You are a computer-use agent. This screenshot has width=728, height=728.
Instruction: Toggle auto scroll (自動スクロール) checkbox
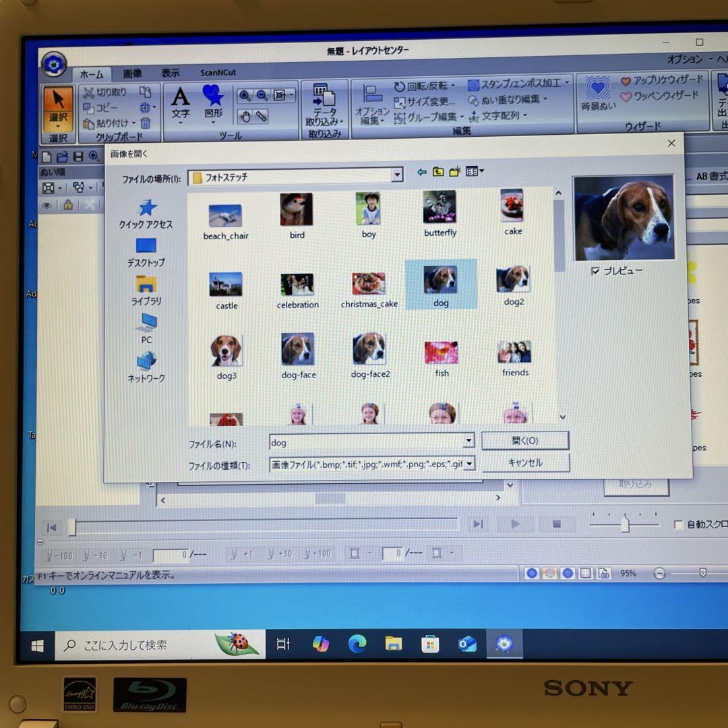(x=678, y=524)
